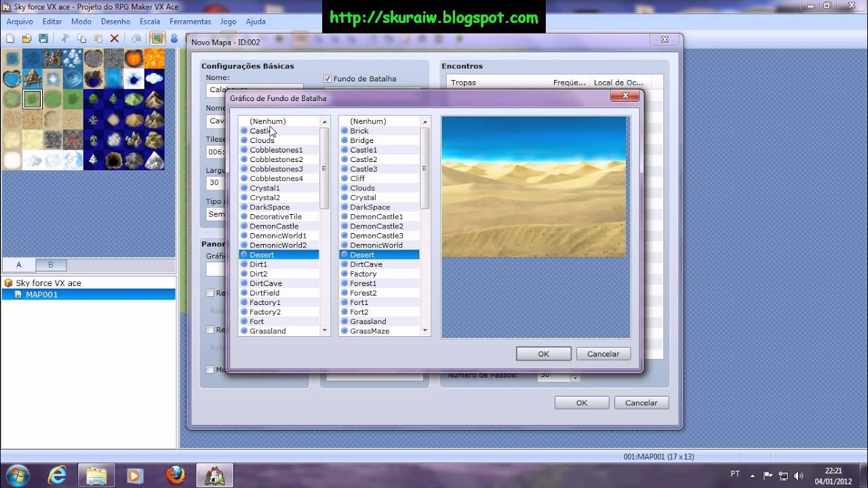Open Firefox from the taskbar
The width and height of the screenshot is (868, 488).
pos(175,475)
